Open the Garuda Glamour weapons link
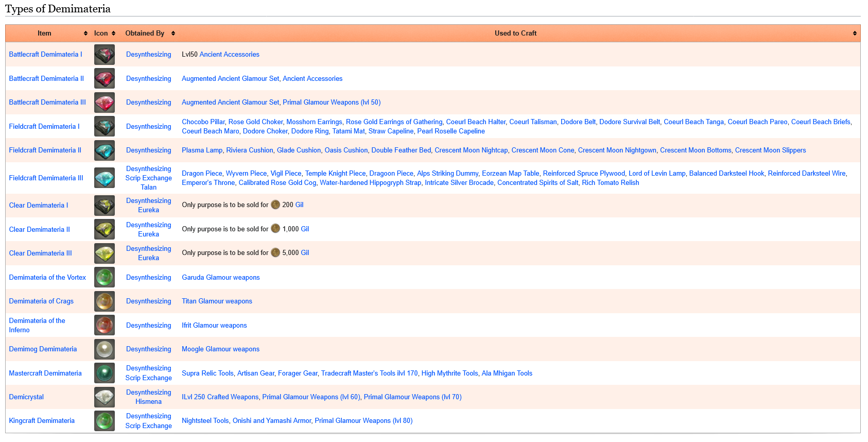Screen dimensions: 868x442 (x=221, y=278)
